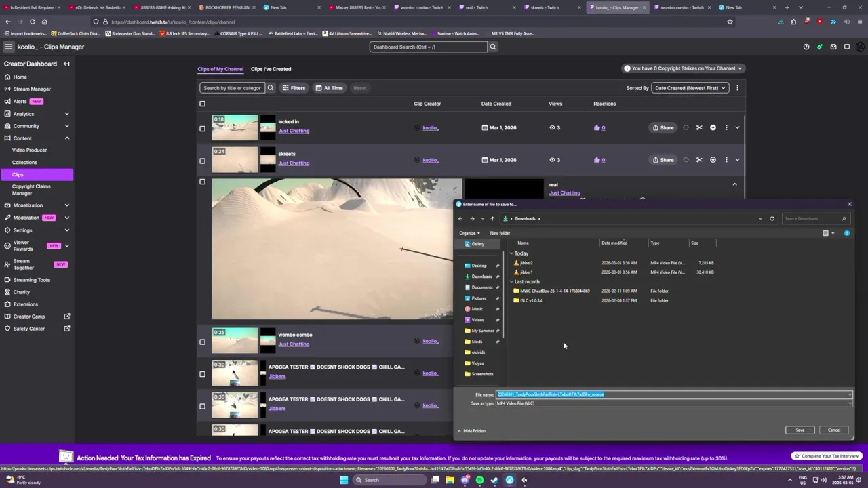This screenshot has width=868, height=488.
Task: Click Cancel button in file dialog
Action: (834, 430)
